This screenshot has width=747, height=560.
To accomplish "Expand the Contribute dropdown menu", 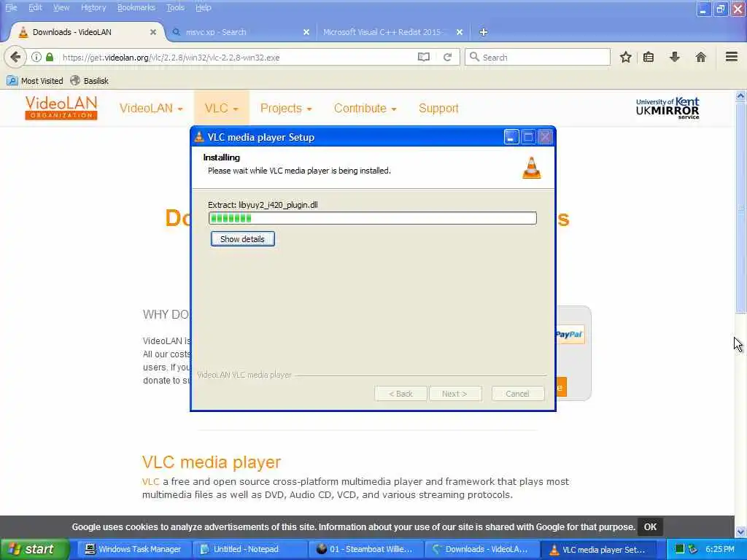I will (365, 108).
